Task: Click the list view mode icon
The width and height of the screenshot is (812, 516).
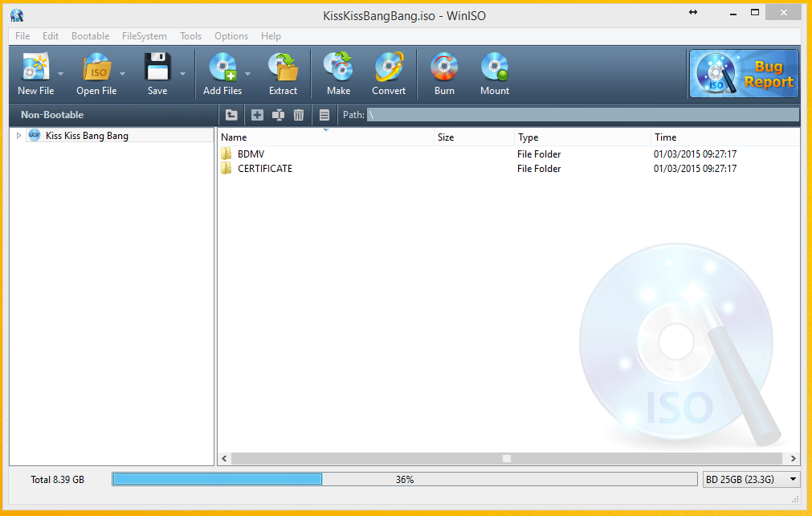Action: point(324,115)
